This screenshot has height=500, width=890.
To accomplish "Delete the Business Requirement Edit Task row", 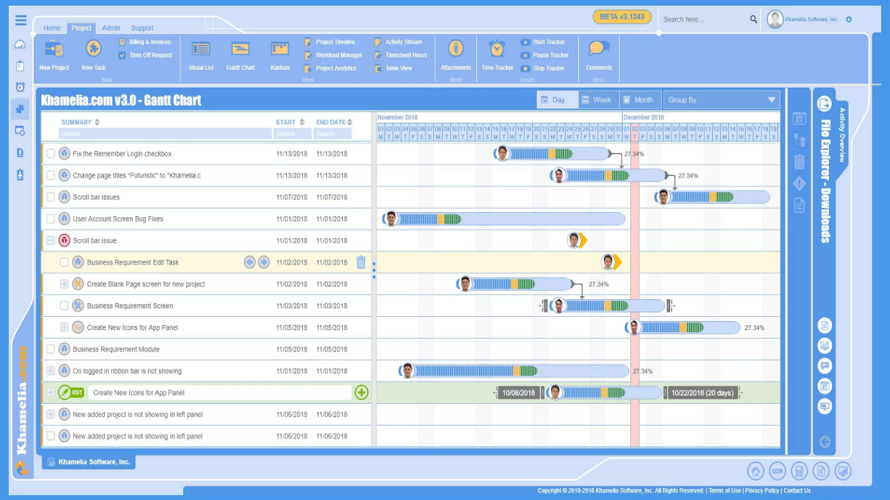I will pos(361,263).
